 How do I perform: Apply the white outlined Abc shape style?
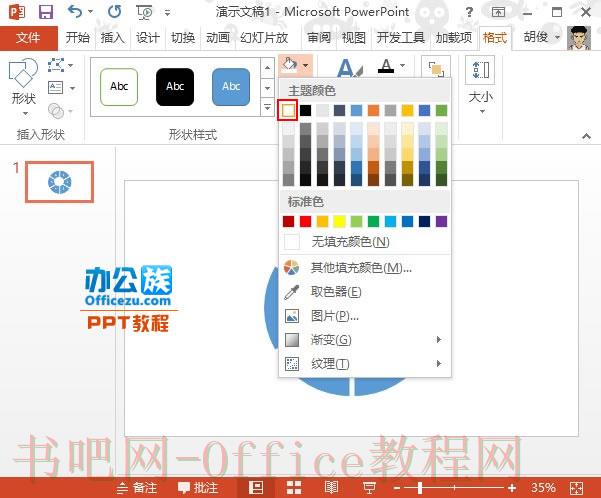(x=119, y=87)
